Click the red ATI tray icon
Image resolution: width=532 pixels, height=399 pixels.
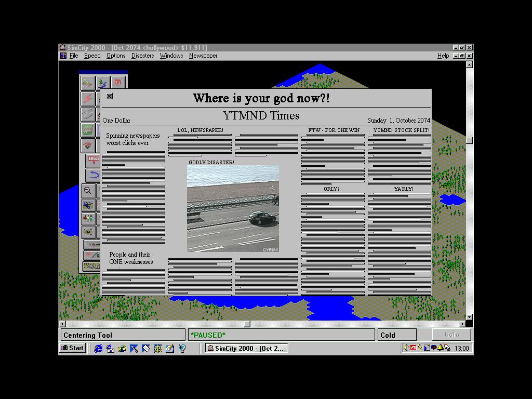click(413, 348)
